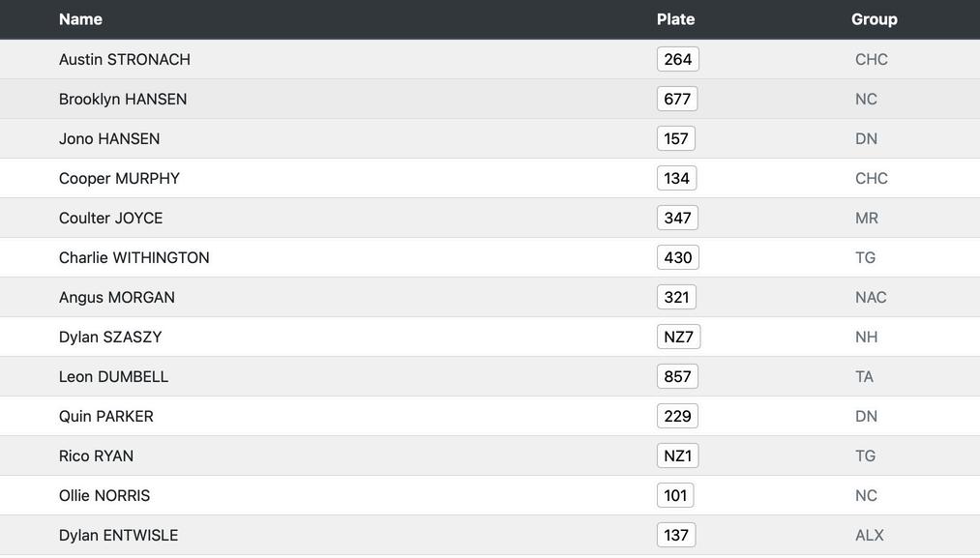Click plate number 157

[x=676, y=138]
